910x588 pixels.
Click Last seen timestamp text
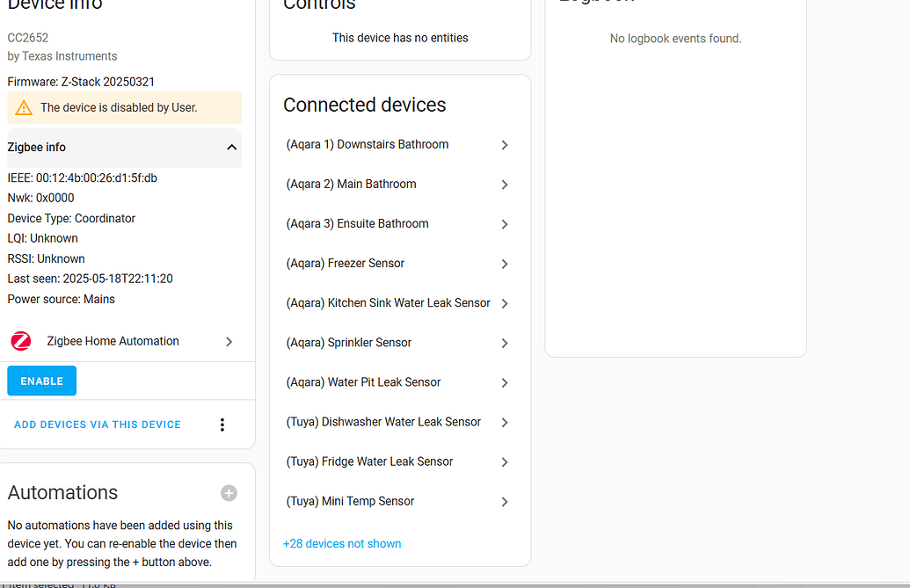[90, 279]
